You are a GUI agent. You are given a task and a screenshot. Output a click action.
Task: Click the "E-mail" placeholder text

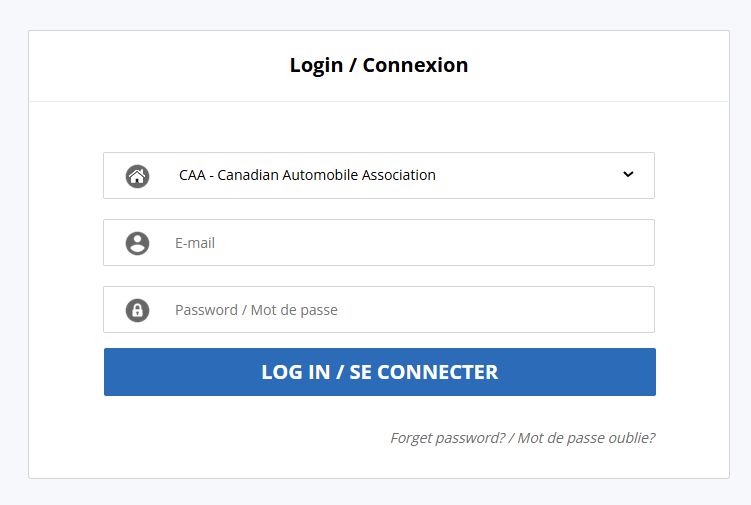pos(195,243)
